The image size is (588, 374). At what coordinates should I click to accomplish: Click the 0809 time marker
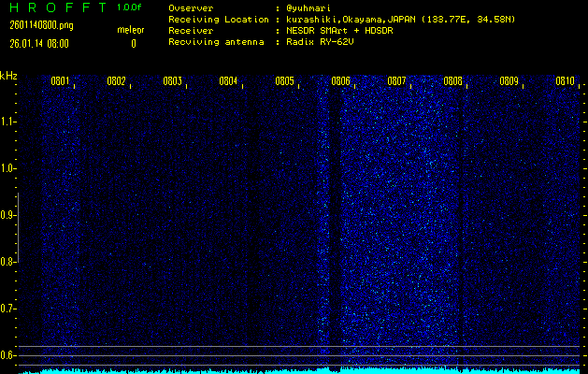click(x=509, y=81)
